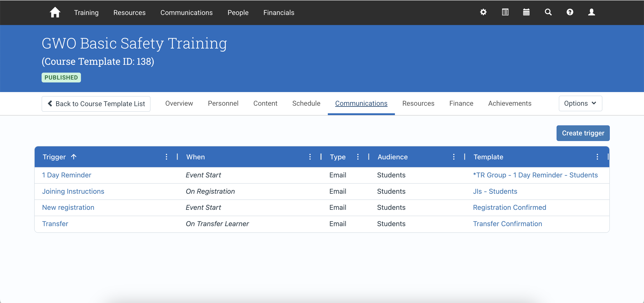
Task: Open the Resources top menu
Action: click(x=129, y=13)
